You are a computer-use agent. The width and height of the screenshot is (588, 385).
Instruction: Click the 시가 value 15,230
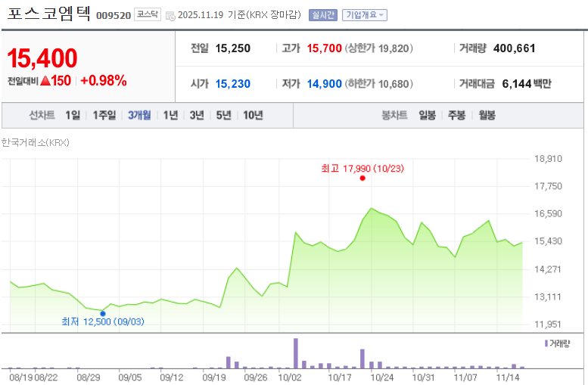233,84
